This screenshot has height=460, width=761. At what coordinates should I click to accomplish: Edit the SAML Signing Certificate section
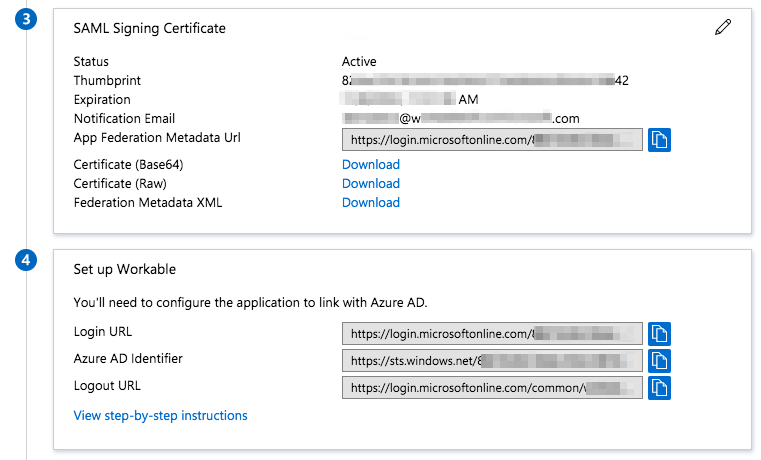723,27
